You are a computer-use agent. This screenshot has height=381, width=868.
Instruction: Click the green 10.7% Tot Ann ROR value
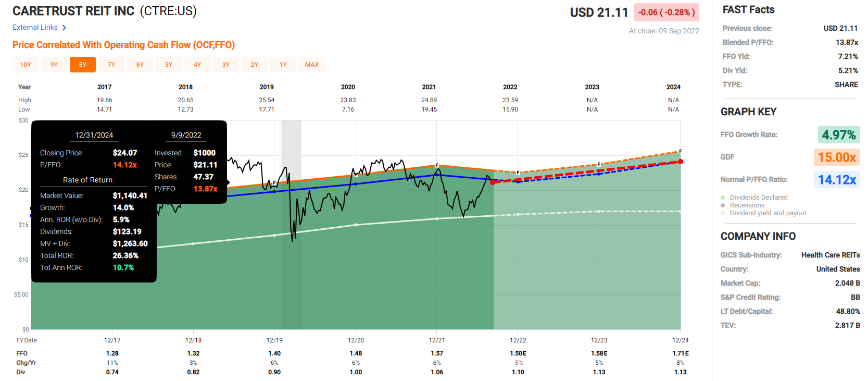tap(123, 267)
